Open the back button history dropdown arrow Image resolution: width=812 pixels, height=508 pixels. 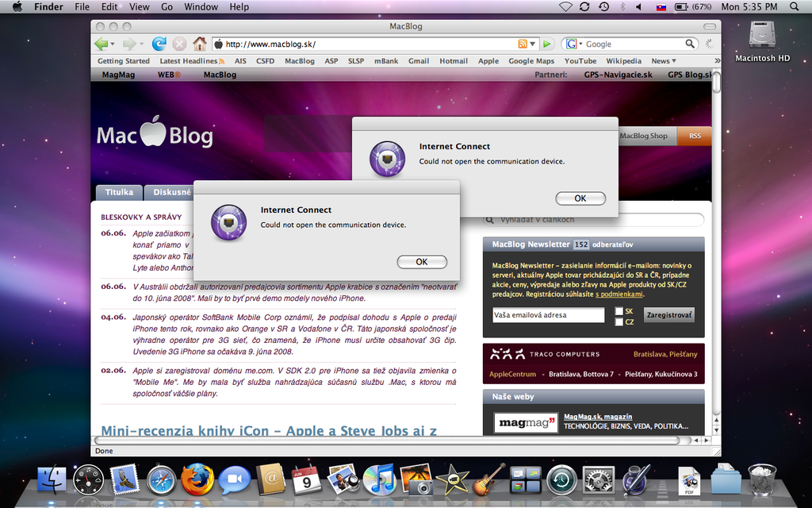coord(113,44)
